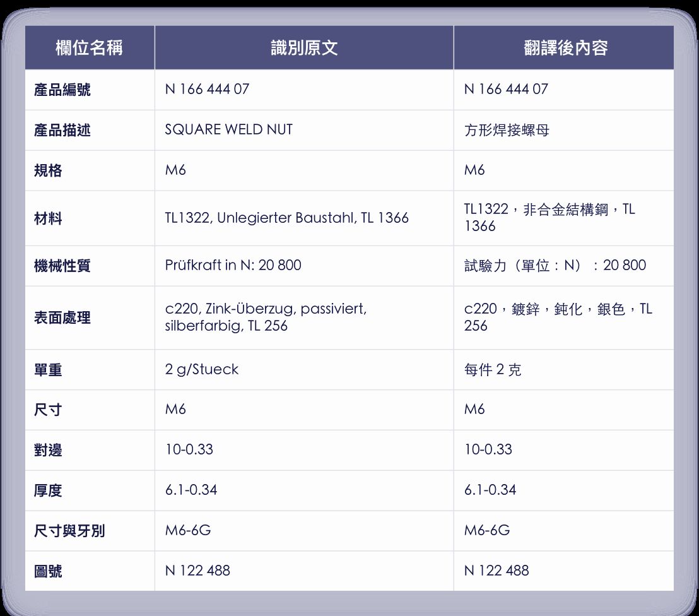Click the 方形焊接螺母 translation cell
699x616 pixels.
point(564,130)
